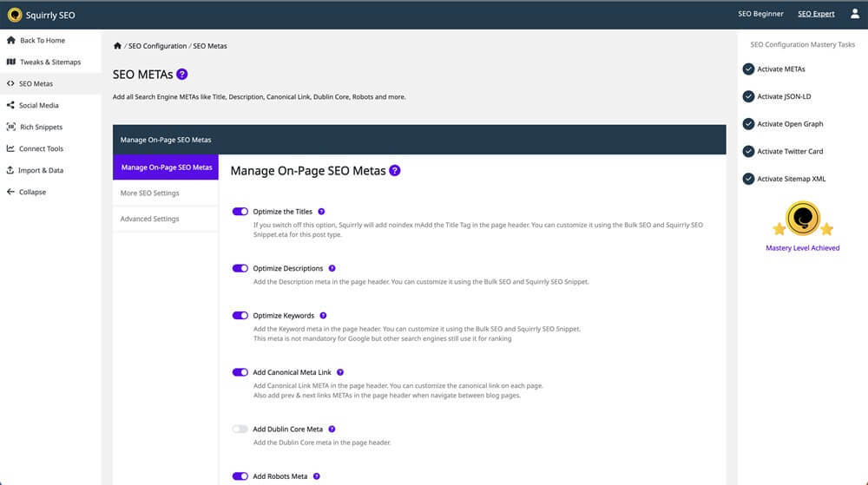Switch to SEO Beginner mode
Viewport: 868px width, 485px height.
pyautogui.click(x=760, y=14)
